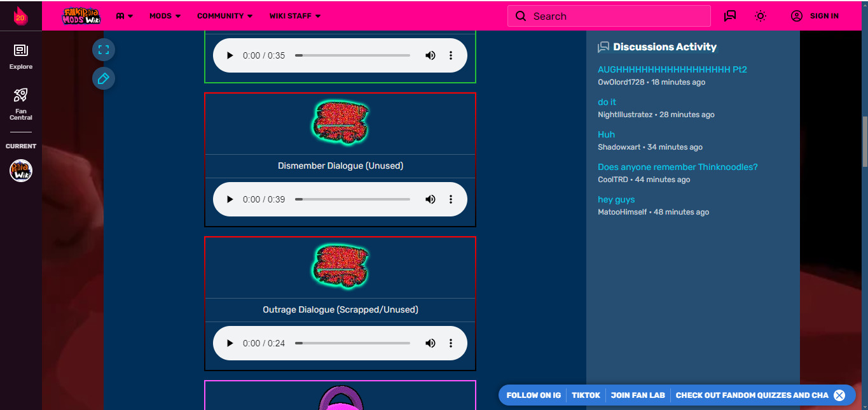Image resolution: width=868 pixels, height=410 pixels.
Task: Click the '0:00 / 0:24' time readout
Action: pyautogui.click(x=264, y=343)
